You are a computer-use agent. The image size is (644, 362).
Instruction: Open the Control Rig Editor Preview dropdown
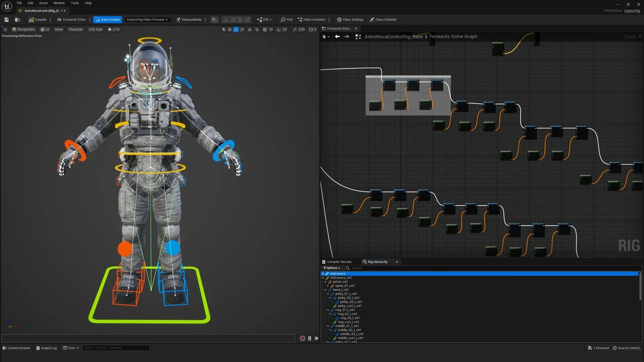(x=147, y=20)
